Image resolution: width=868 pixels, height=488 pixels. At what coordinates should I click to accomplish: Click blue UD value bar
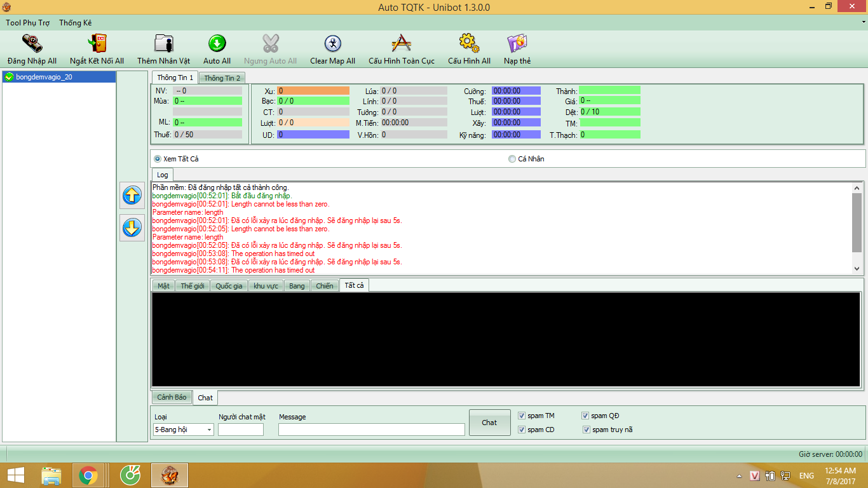tap(313, 135)
